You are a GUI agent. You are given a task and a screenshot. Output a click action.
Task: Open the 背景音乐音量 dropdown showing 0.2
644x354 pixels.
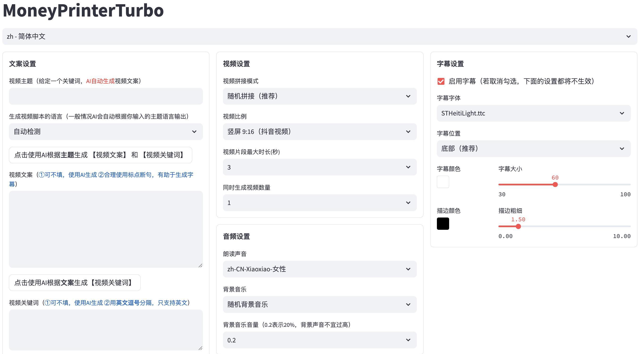pos(320,340)
